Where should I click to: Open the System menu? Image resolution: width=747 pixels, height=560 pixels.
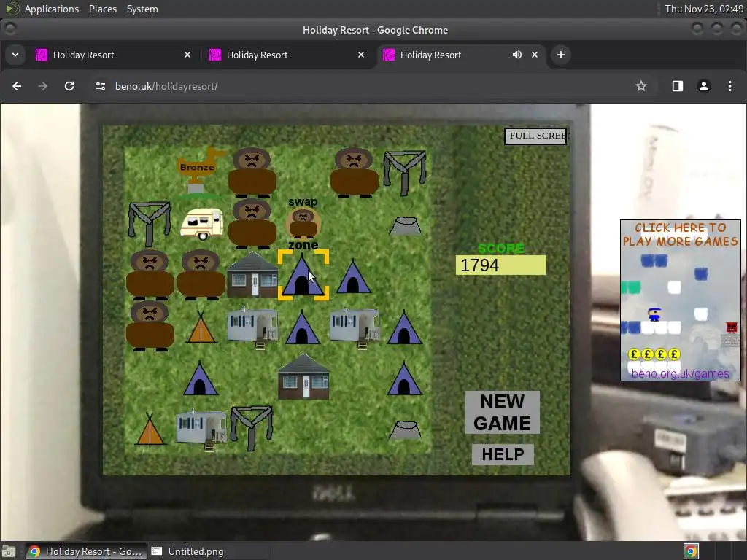(x=142, y=9)
